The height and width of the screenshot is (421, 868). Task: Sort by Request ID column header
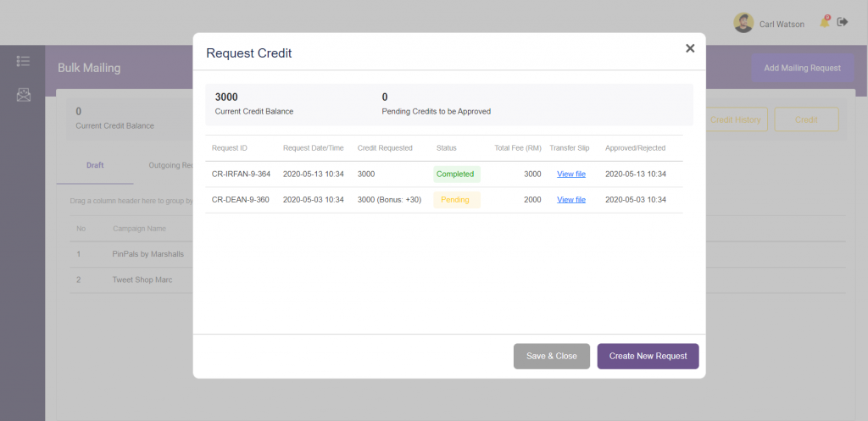[x=230, y=148]
